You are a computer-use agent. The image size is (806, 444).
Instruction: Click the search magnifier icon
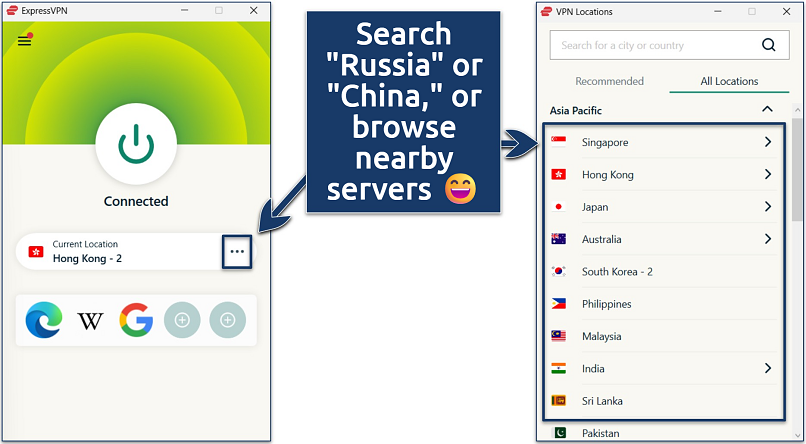(x=768, y=45)
